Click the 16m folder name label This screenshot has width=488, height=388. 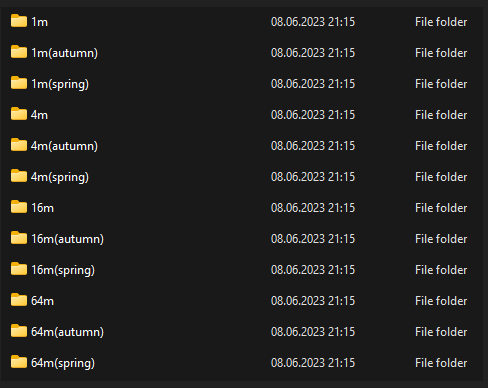42,208
